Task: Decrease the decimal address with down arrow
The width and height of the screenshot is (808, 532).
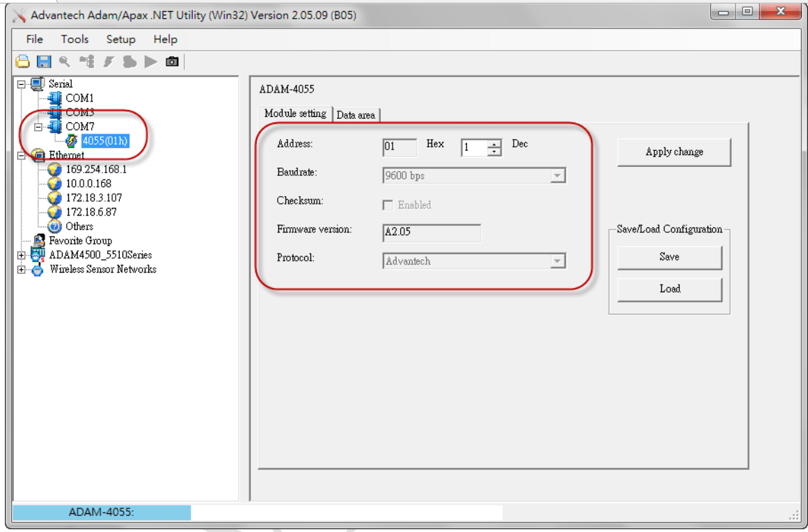Action: click(494, 152)
